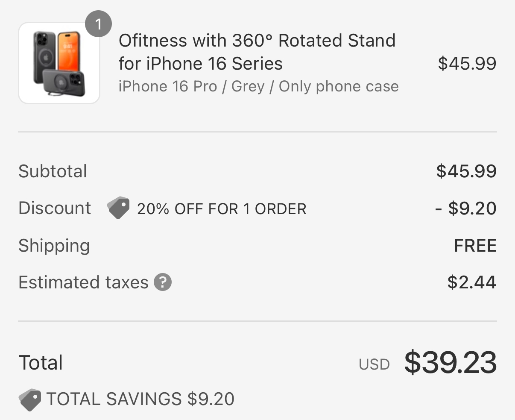Click the Subtotal label
The image size is (515, 420).
pyautogui.click(x=53, y=171)
